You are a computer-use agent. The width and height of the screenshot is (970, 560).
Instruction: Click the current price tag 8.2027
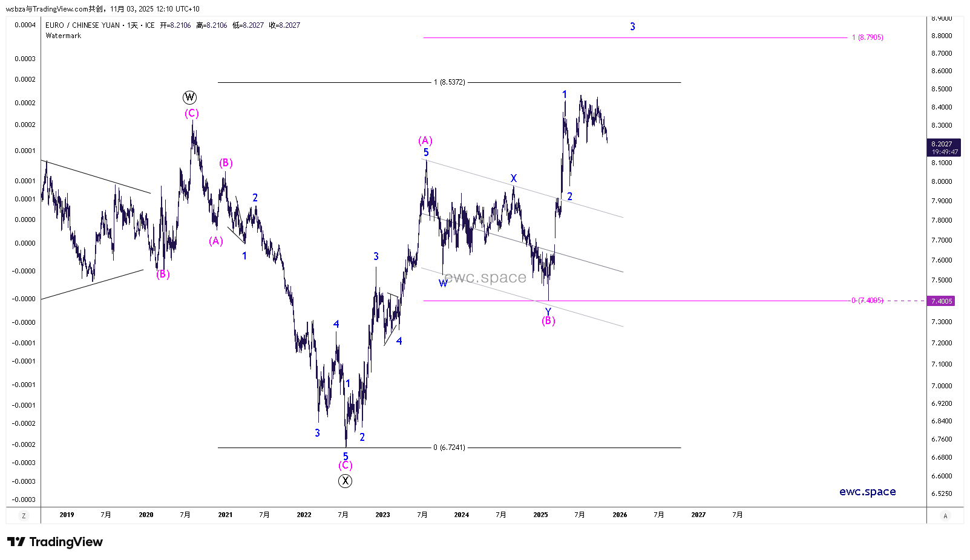click(x=943, y=144)
